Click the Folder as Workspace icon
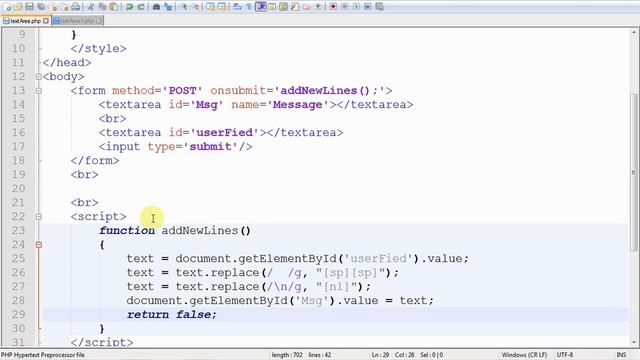 [307, 7]
